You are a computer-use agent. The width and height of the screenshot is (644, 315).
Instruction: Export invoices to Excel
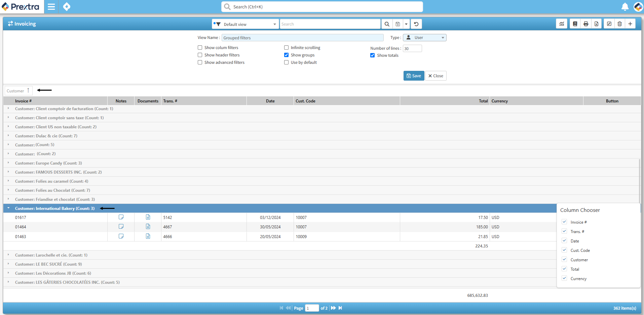pyautogui.click(x=596, y=24)
